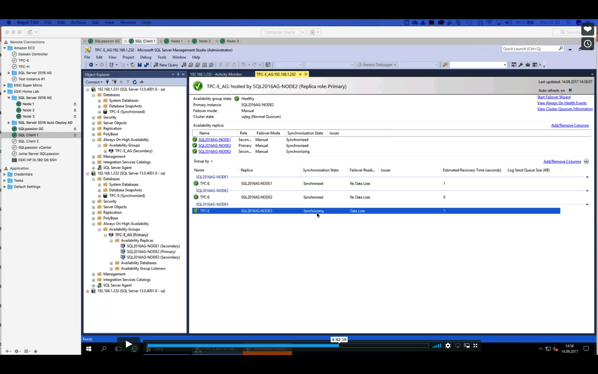The width and height of the screenshot is (598, 374).
Task: Expand the Credentials folder in Royal TSX sidebar
Action: [x=5, y=174]
